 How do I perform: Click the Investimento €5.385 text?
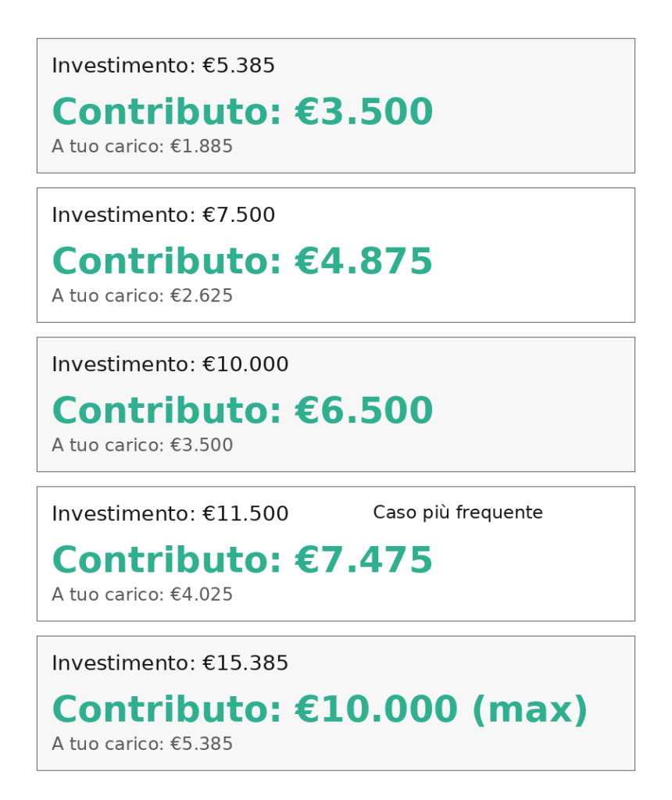point(163,66)
